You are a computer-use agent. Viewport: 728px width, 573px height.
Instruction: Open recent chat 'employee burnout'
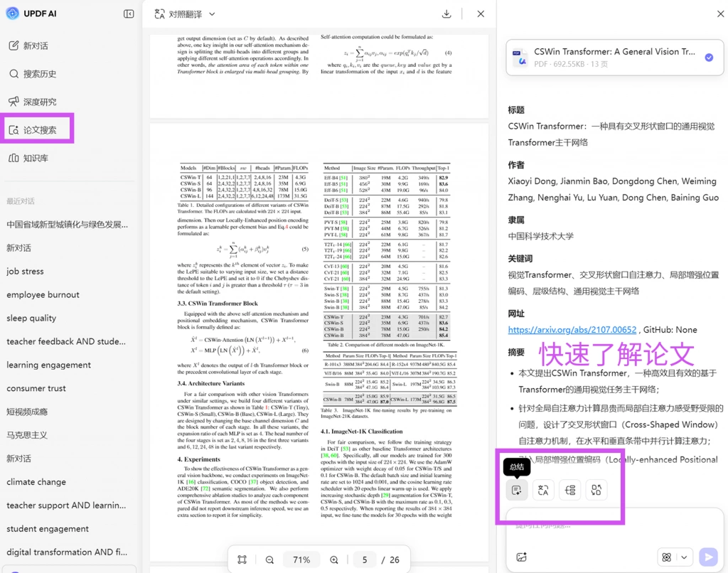pos(43,294)
